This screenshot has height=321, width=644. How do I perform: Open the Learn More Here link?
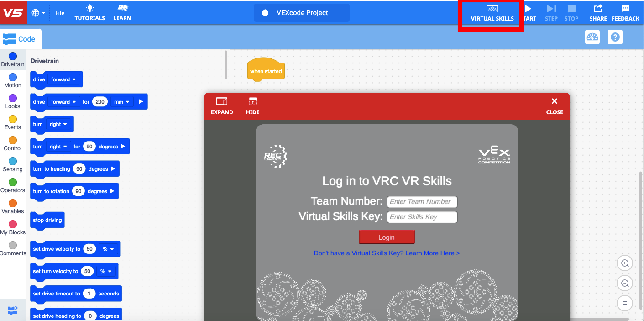(x=387, y=253)
